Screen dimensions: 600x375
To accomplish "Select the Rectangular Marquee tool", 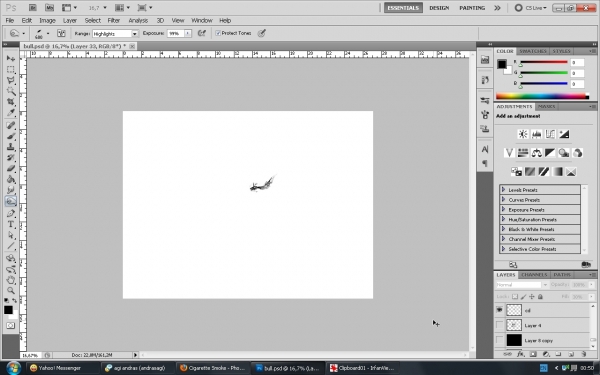I will pos(11,69).
